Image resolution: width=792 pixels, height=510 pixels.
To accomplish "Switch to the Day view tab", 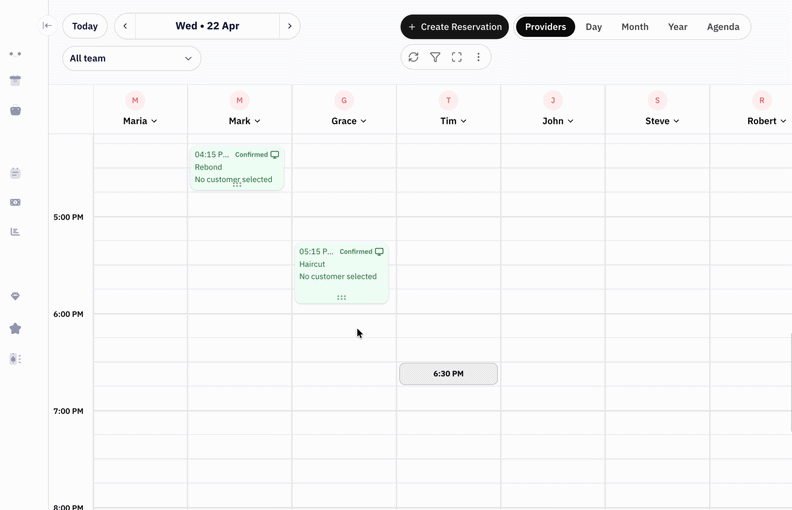I will click(x=593, y=27).
